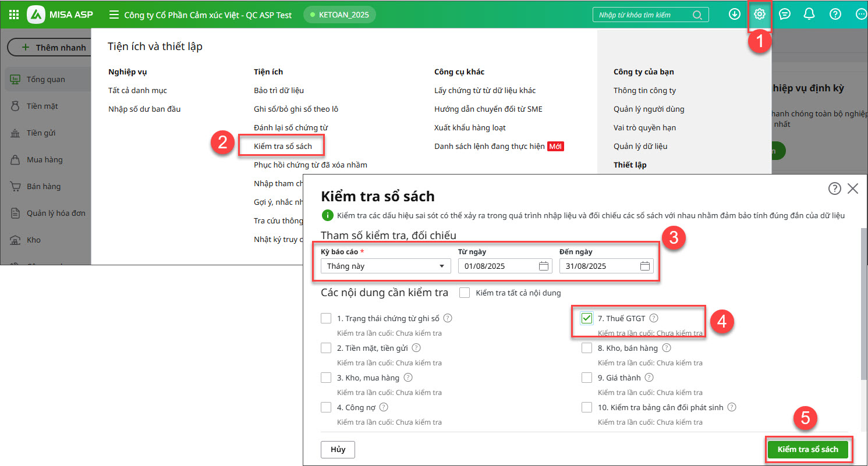Image resolution: width=868 pixels, height=466 pixels.
Task: Click the Hủy button
Action: point(338,450)
